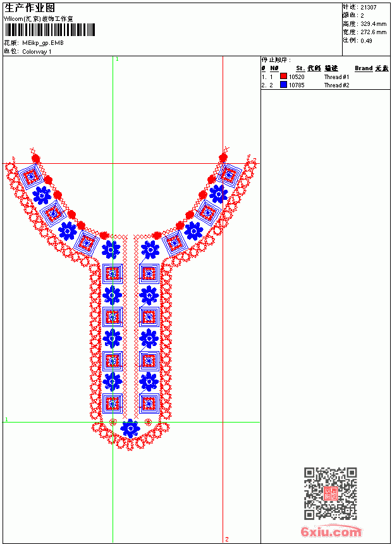This screenshot has height=544, width=392.
Task: Select the Thread #1 description
Action: click(x=336, y=77)
